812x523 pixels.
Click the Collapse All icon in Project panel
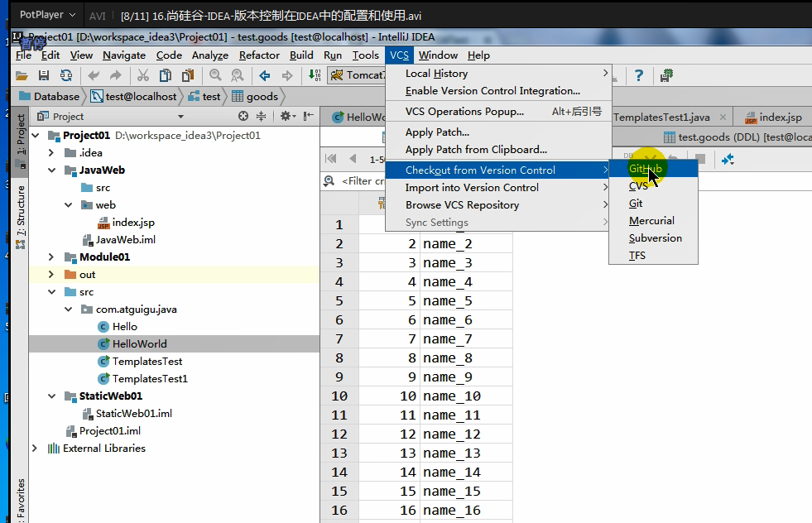(261, 116)
